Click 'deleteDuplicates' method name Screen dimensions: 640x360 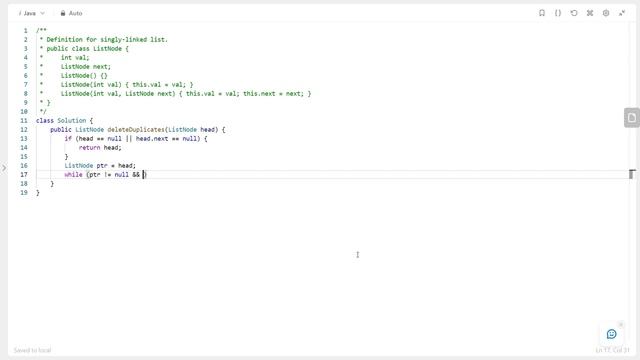(136, 129)
